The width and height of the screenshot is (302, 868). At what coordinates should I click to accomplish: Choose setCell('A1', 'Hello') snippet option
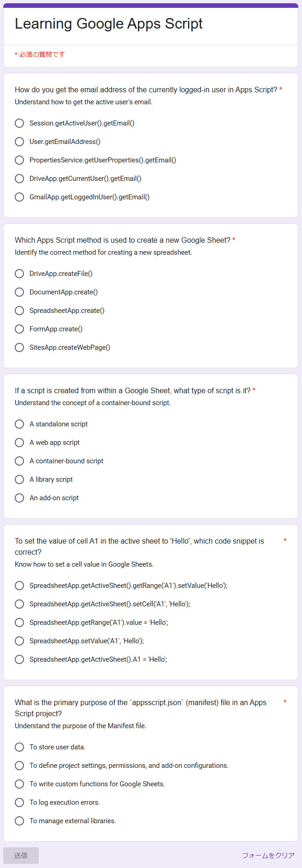point(19,604)
